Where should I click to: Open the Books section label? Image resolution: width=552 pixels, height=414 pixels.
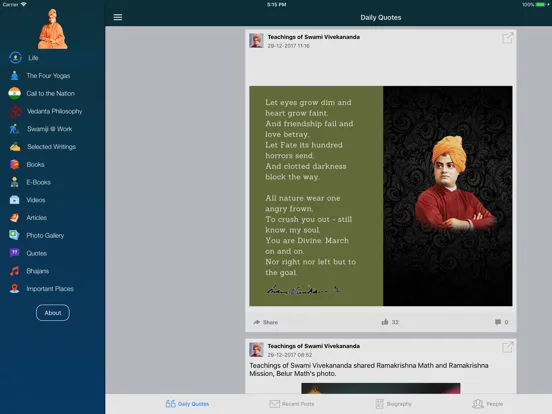(x=35, y=164)
